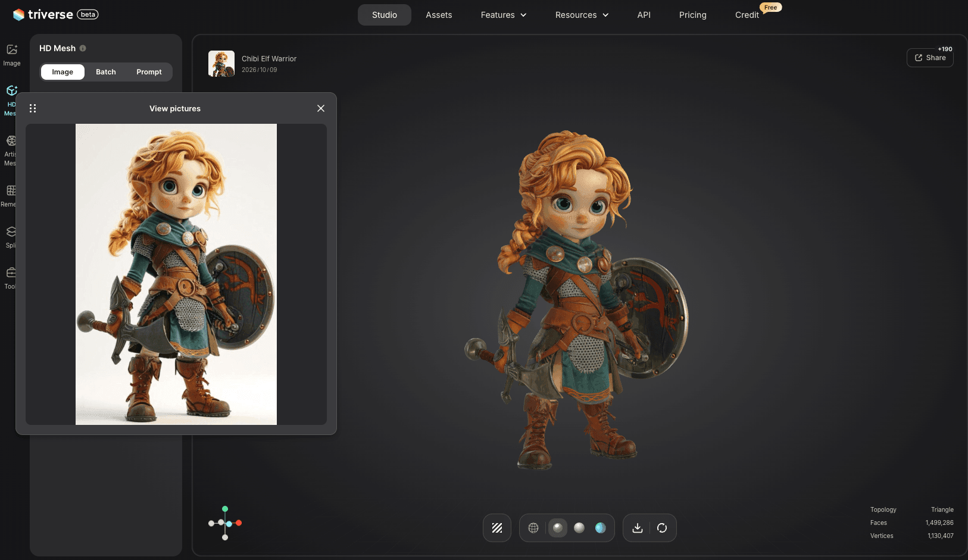The height and width of the screenshot is (560, 968).
Task: Click the '1,499,286' faces value
Action: (939, 523)
